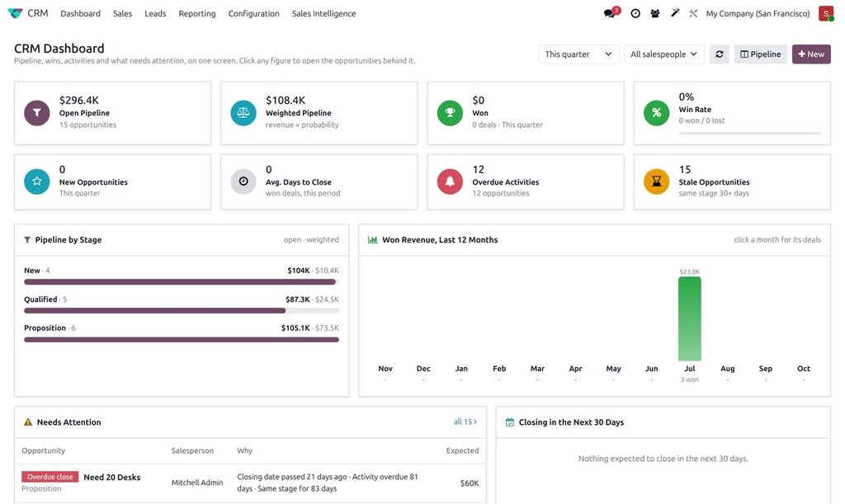Click the $296.4K Open Pipeline figure
845x504 pixels.
[79, 100]
